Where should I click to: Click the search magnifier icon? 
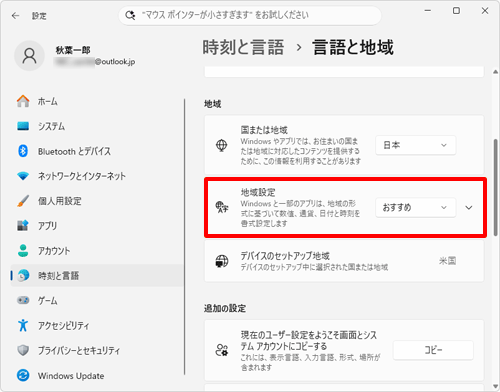click(130, 15)
